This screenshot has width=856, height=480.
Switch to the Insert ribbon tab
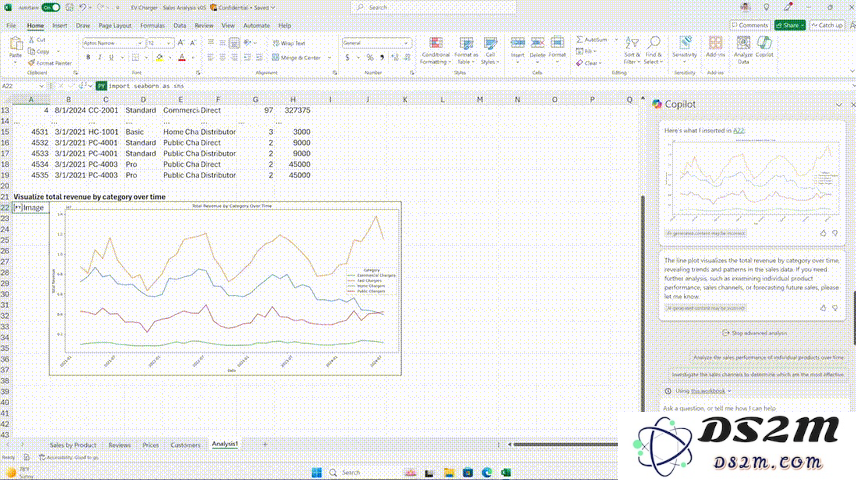60,26
